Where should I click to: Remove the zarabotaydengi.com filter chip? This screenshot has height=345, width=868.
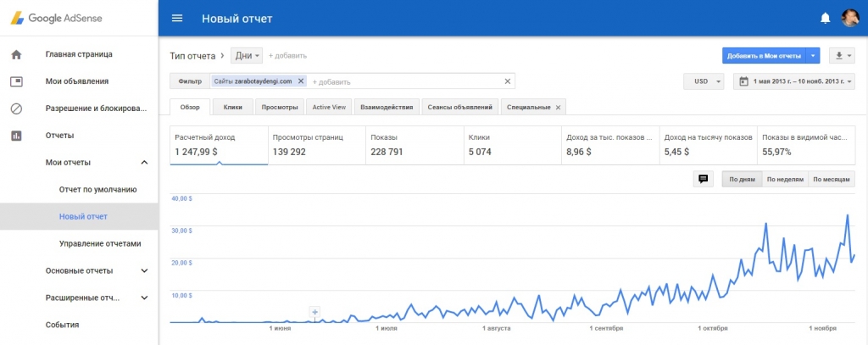coord(301,81)
